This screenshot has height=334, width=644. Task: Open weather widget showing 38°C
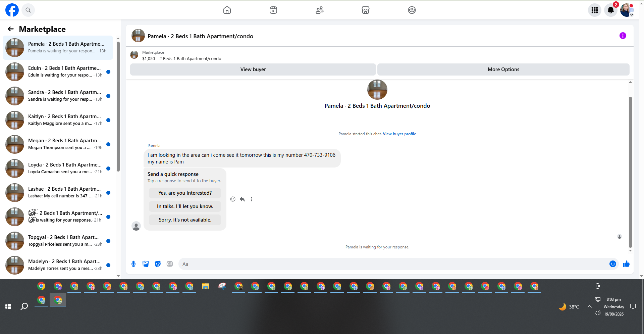tap(569, 307)
